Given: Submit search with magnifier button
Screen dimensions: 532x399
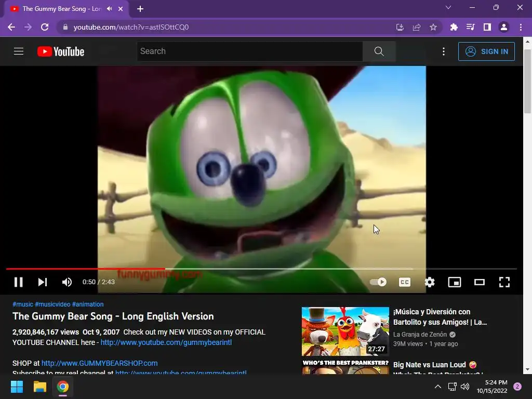Looking at the screenshot, I should coord(379,51).
